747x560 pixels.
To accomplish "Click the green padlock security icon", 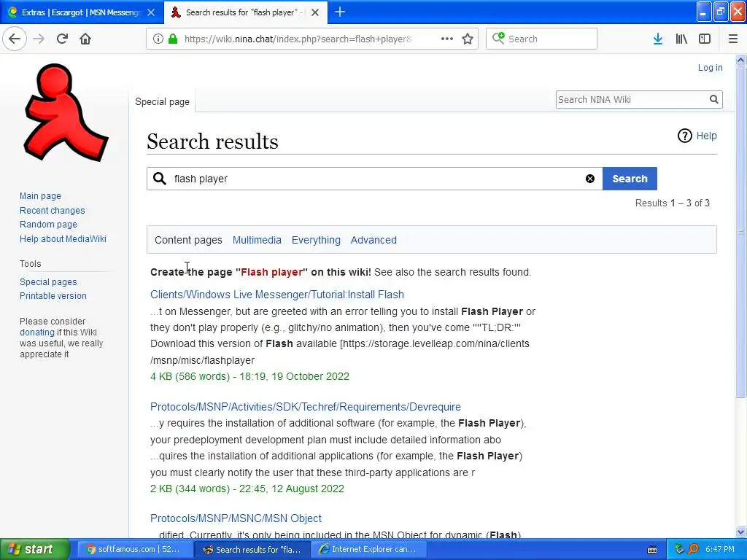I will click(x=173, y=39).
